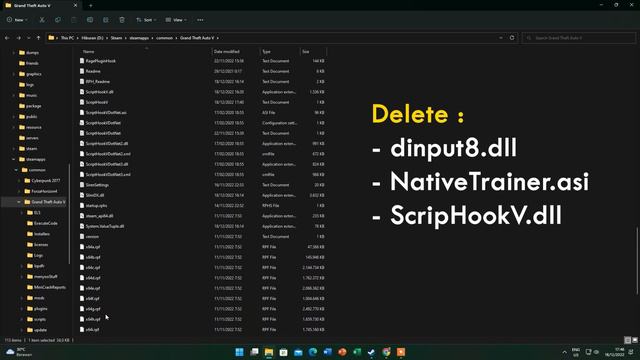Open recent locations dropdown arrow

tap(29, 38)
